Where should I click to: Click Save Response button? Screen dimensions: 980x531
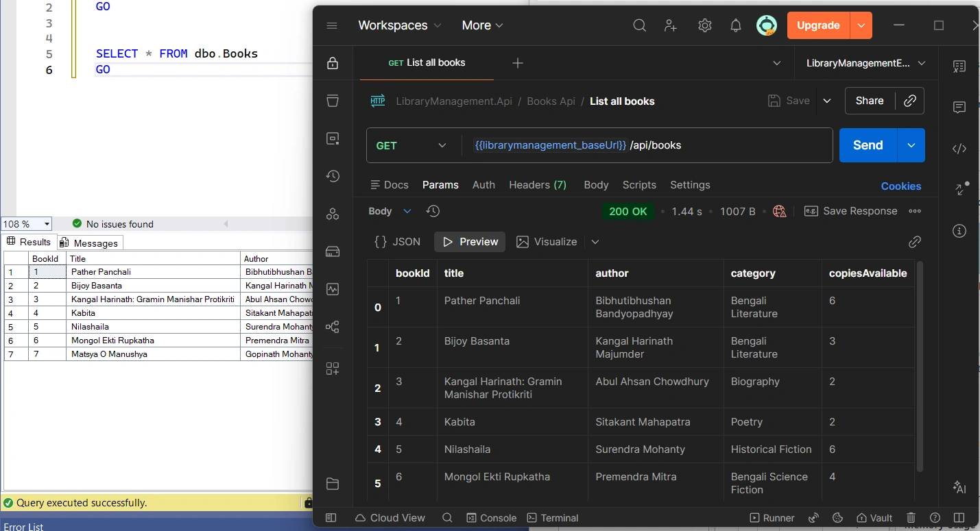pyautogui.click(x=851, y=211)
